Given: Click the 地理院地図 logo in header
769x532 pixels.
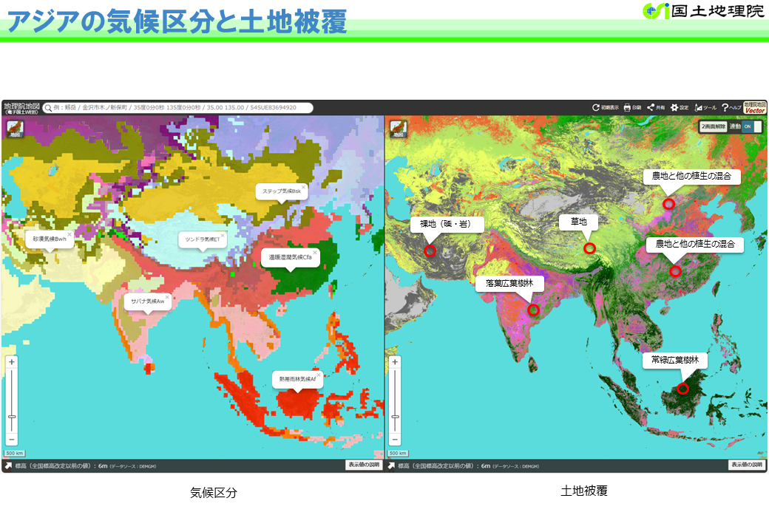Looking at the screenshot, I should click(x=21, y=108).
